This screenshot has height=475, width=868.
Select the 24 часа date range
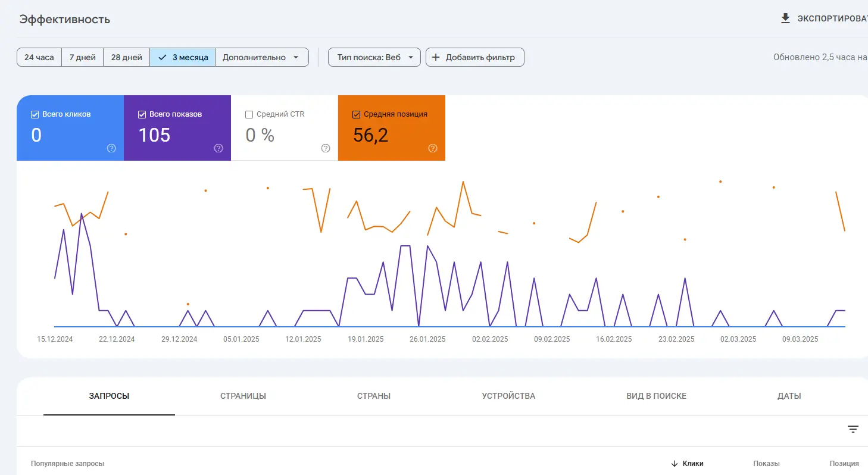click(x=39, y=57)
